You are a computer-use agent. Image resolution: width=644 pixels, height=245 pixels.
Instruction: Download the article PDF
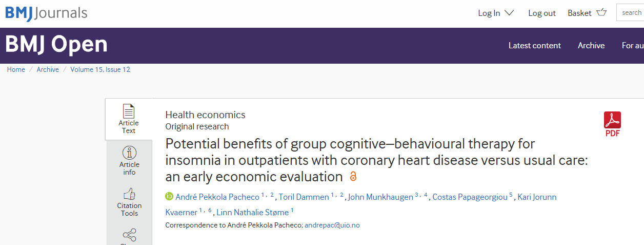pyautogui.click(x=612, y=124)
